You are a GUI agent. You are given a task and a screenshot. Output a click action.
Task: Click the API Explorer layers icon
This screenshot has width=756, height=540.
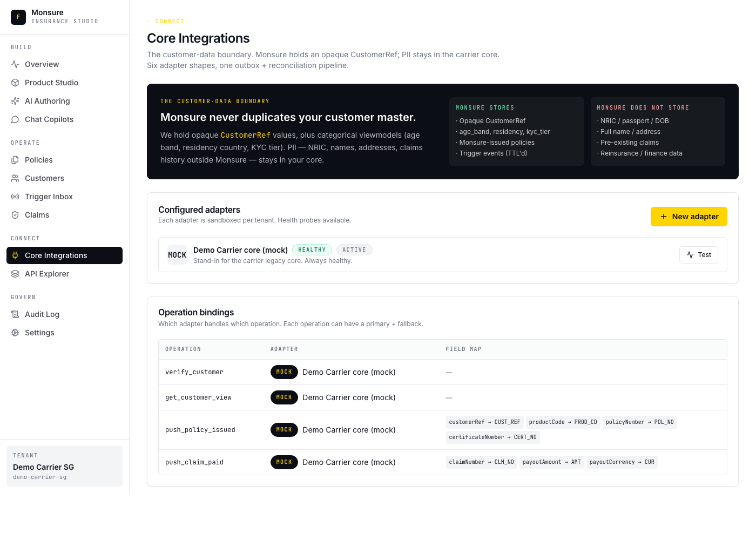point(15,274)
